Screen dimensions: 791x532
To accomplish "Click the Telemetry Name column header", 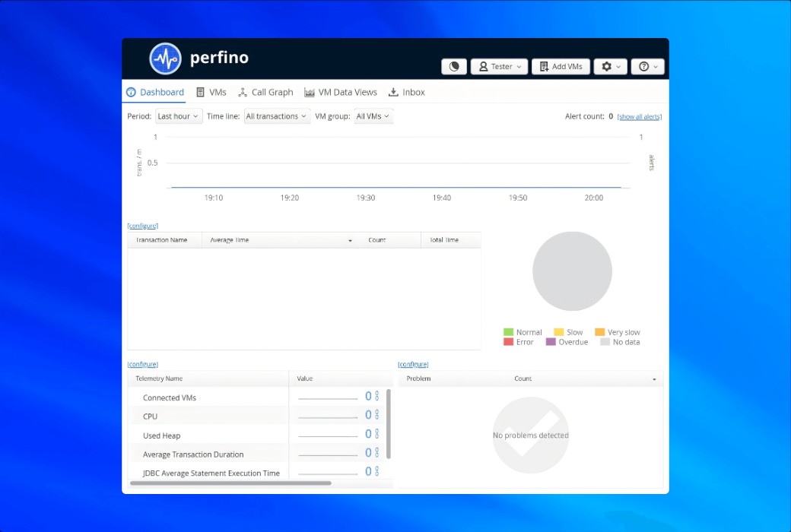I will [208, 378].
